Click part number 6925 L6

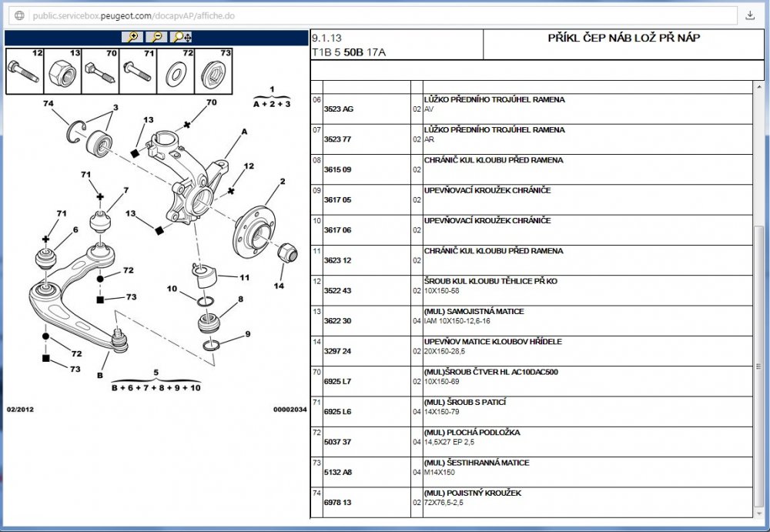click(337, 412)
